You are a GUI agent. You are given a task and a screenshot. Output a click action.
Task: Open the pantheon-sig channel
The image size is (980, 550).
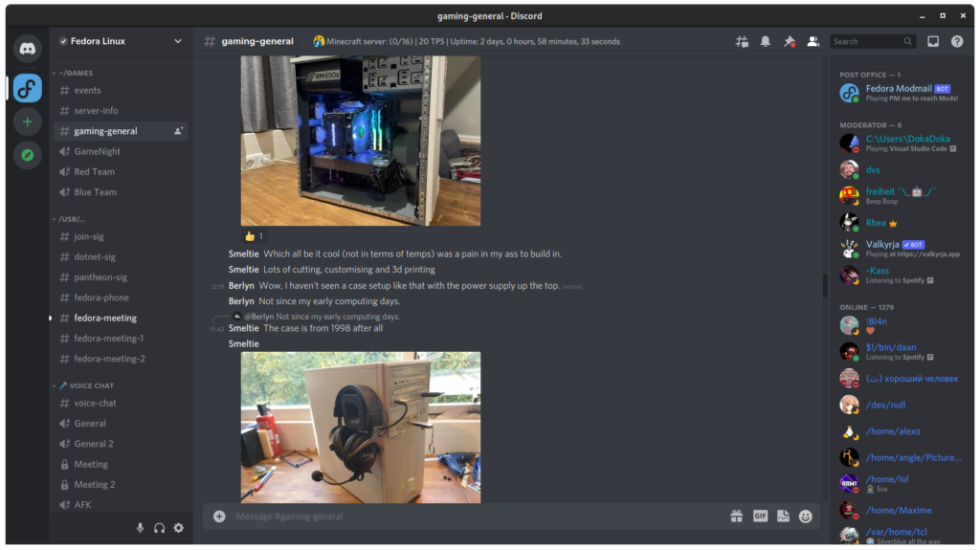pyautogui.click(x=119, y=277)
